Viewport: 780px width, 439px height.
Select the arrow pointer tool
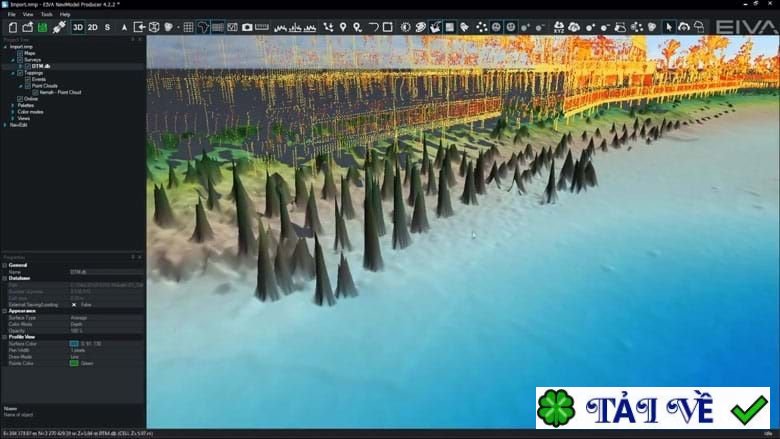pyautogui.click(x=669, y=27)
